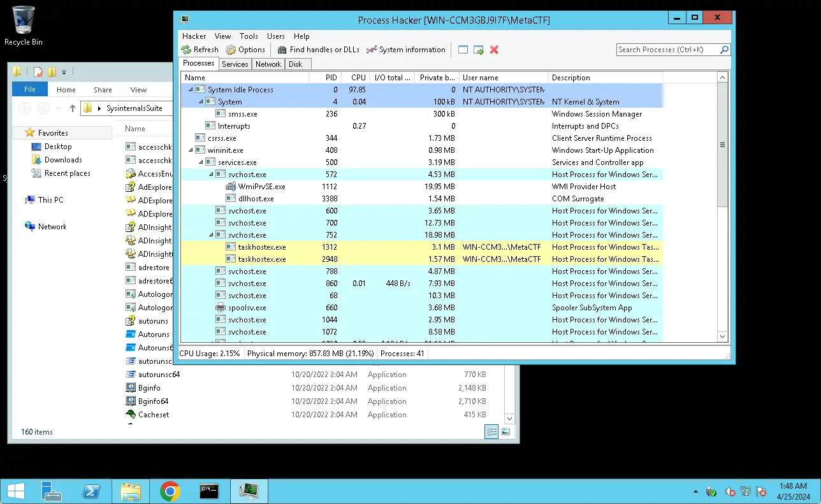The width and height of the screenshot is (821, 504).
Task: Switch Explorer to large icons view layout
Action: click(505, 432)
